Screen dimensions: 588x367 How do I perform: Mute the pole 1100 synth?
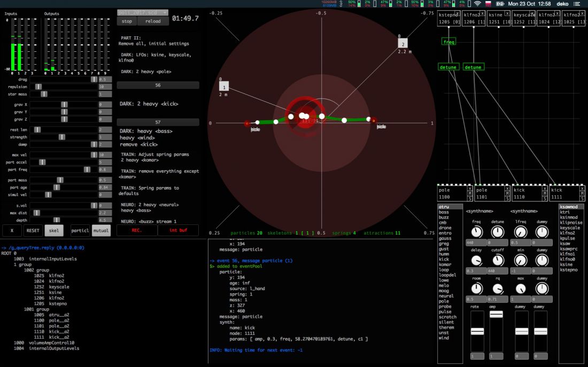click(470, 193)
